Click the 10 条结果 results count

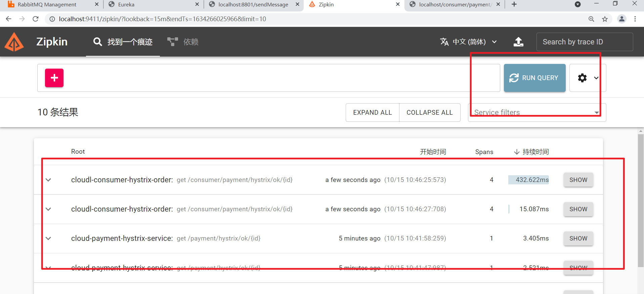58,112
